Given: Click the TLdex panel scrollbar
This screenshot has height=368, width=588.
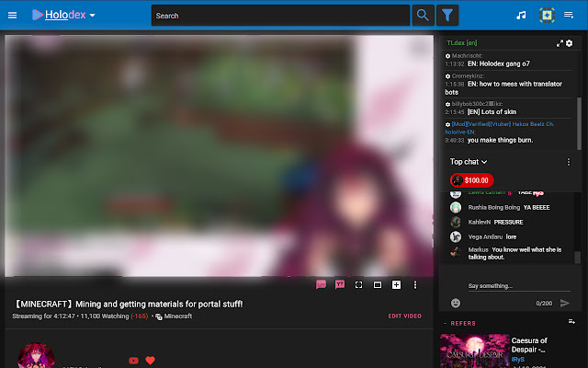Looking at the screenshot, I should point(579,123).
